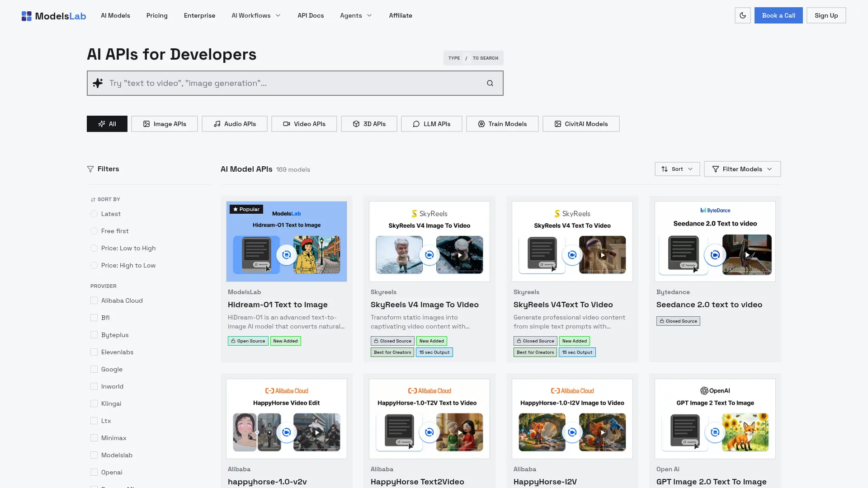
Task: Click the sparkle icon in search bar
Action: [x=98, y=83]
